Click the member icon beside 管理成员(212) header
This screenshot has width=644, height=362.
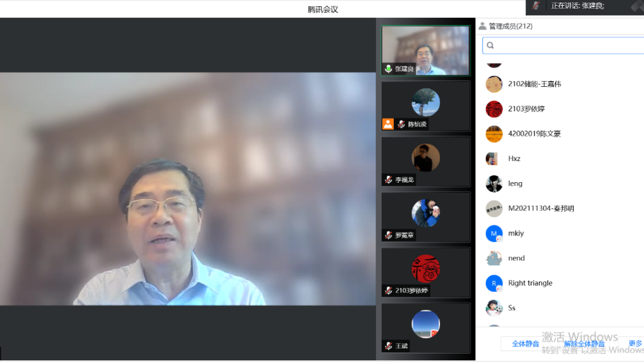482,25
